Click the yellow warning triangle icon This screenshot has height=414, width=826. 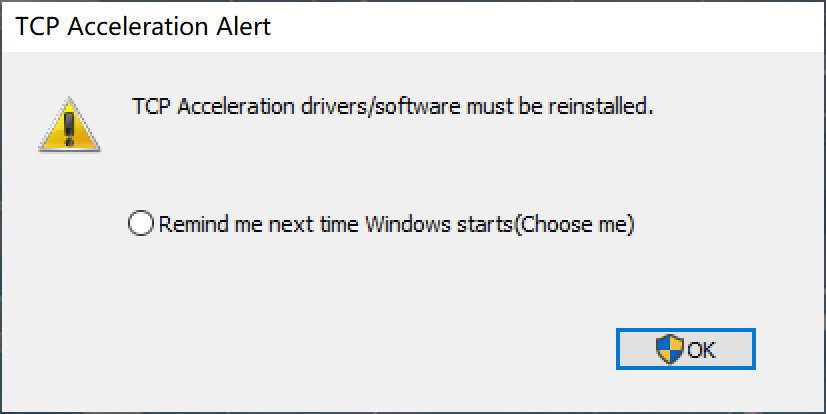70,125
